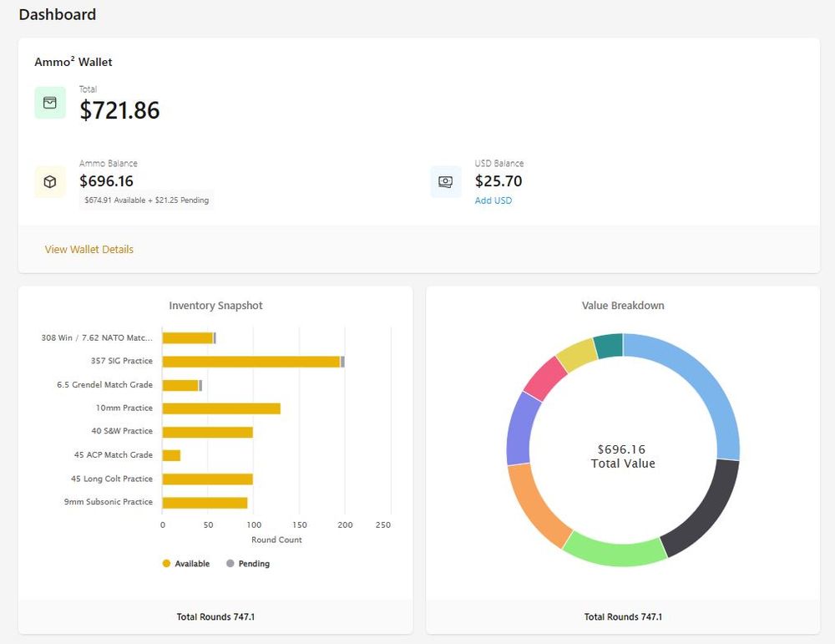Click the 9mm Subsonic Practice bar
Image resolution: width=835 pixels, height=644 pixels.
pyautogui.click(x=205, y=502)
